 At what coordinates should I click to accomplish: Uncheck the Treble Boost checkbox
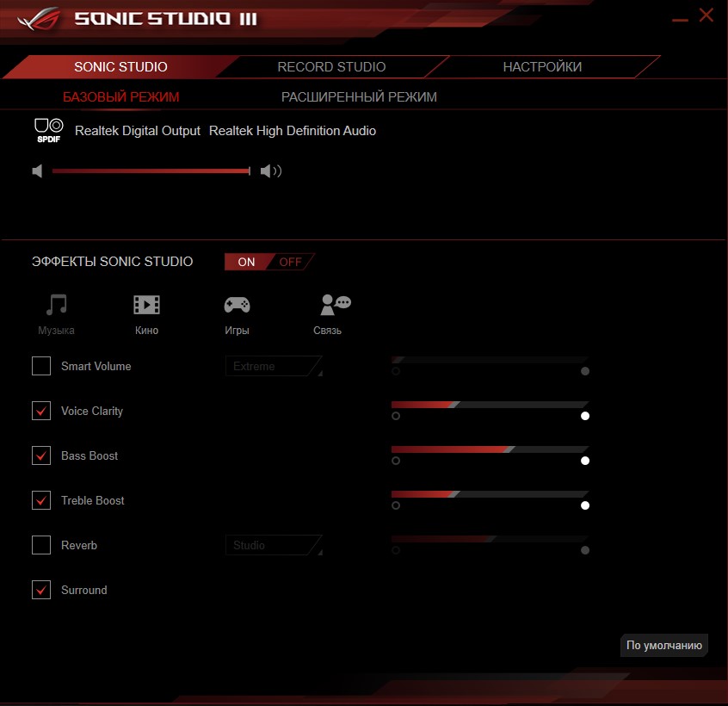(x=41, y=500)
